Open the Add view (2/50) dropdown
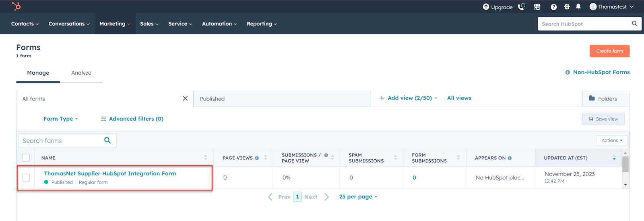The width and height of the screenshot is (644, 221). (x=408, y=98)
